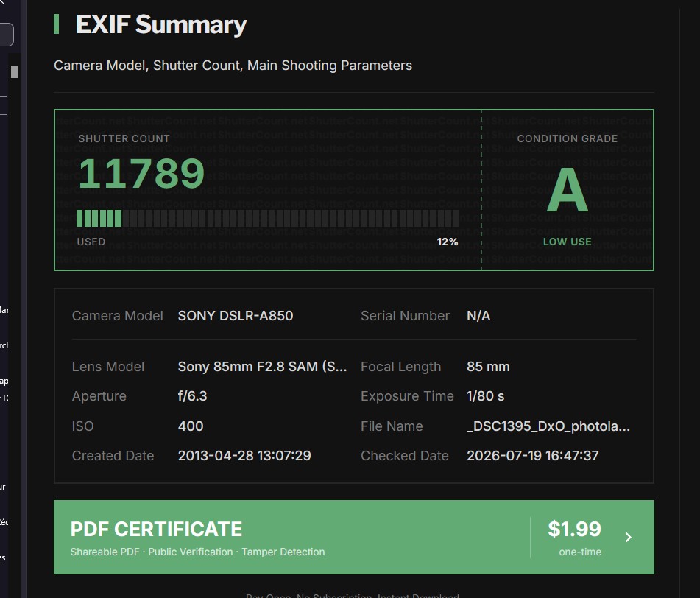
Task: Click the Lens Model label
Action: tap(108, 367)
